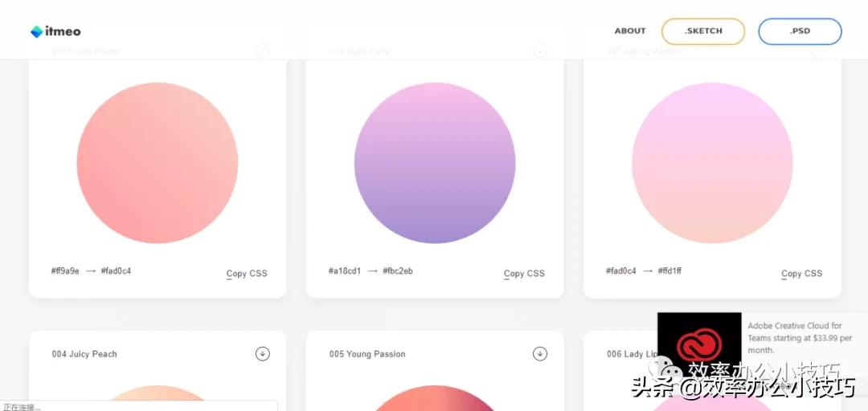
Task: Click the 004 Juicy Peach title
Action: [84, 354]
